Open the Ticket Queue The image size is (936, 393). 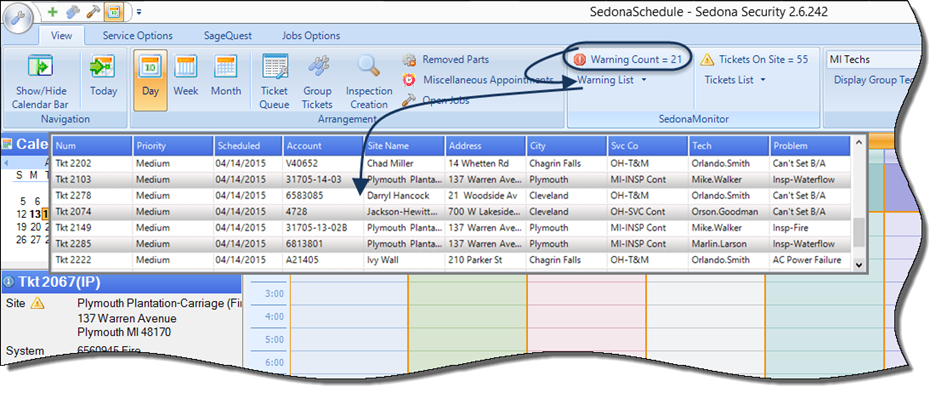(x=275, y=81)
